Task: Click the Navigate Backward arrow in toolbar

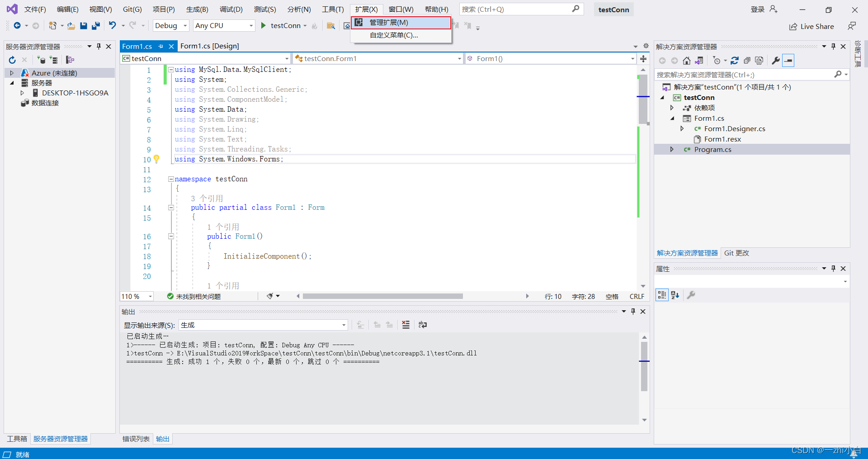Action: click(x=17, y=26)
